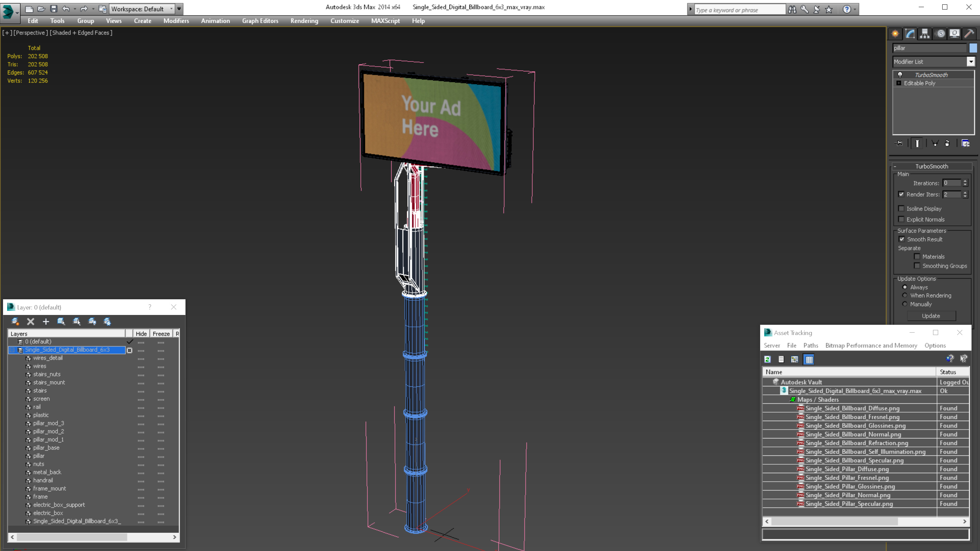The image size is (980, 551).
Task: Collapse the TurboSmooth rollout
Action: (x=895, y=167)
